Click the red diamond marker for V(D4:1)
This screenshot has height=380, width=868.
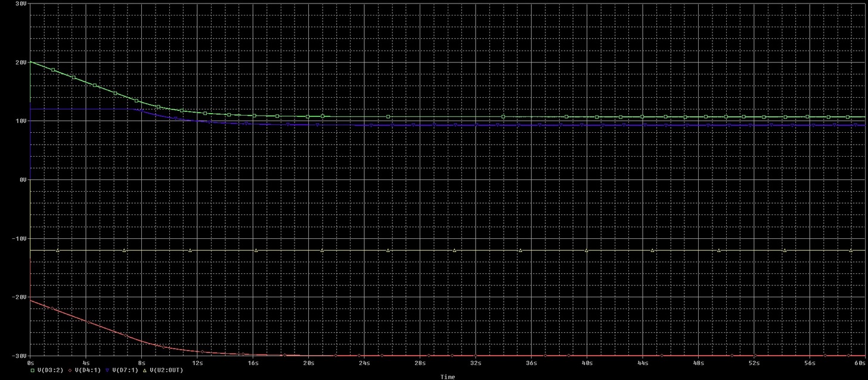click(70, 370)
